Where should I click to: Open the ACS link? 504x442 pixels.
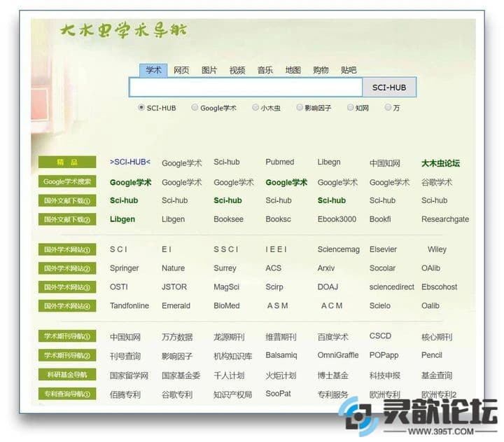point(273,268)
